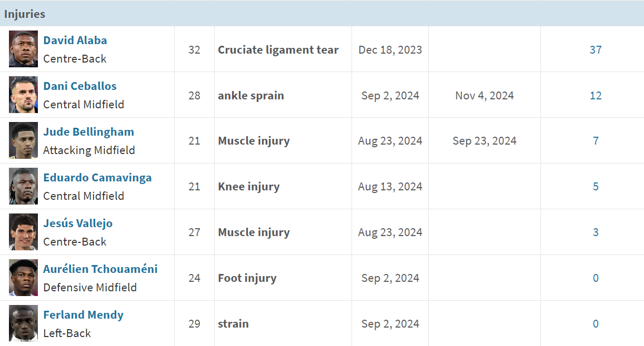Viewport: 644px width, 346px height.
Task: Open Jude Bellingham's name link
Action: [88, 132]
